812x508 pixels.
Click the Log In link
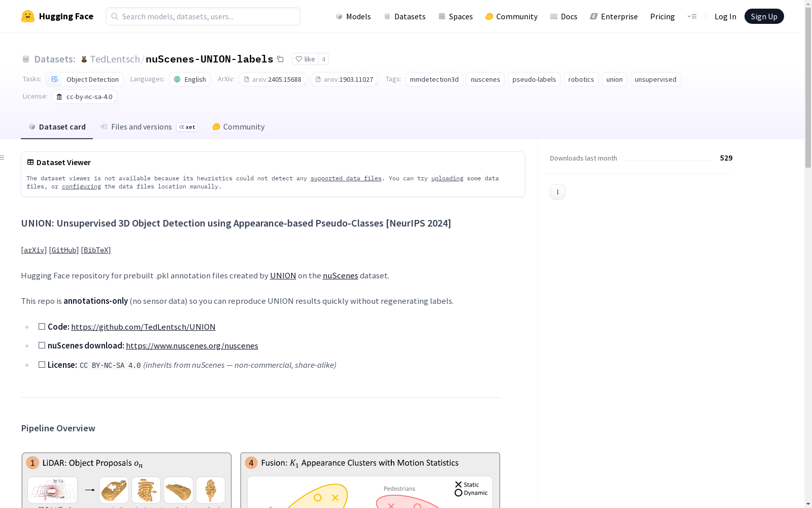(x=725, y=16)
